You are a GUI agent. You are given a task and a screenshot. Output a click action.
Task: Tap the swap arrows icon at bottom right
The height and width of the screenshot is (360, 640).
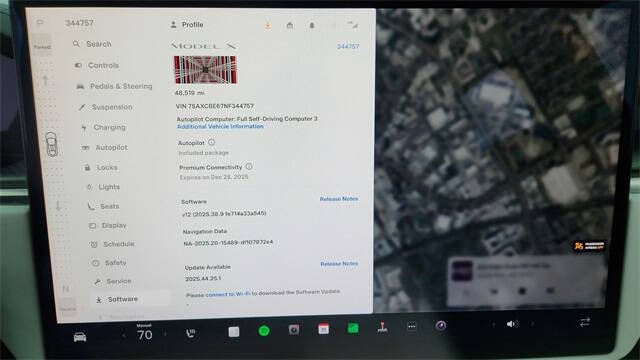coord(585,322)
